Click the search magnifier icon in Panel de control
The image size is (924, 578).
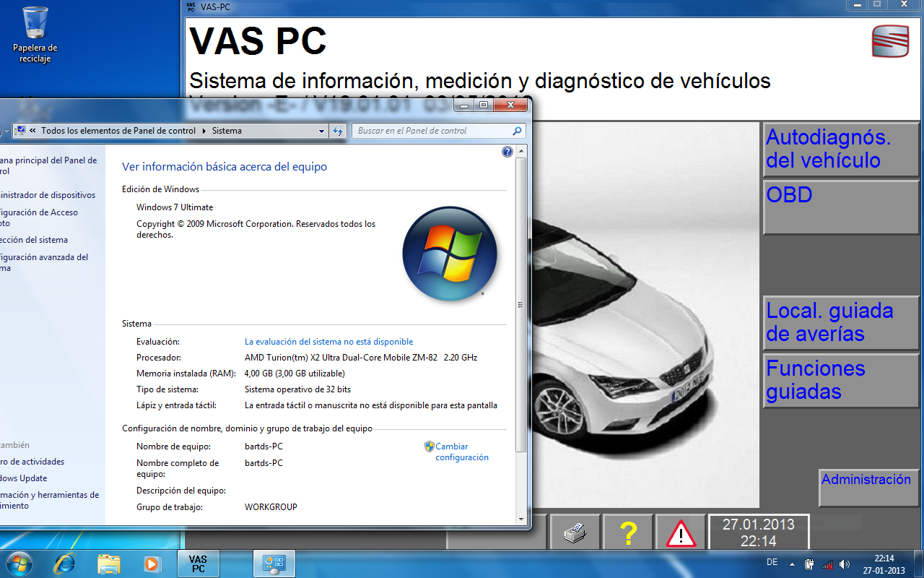point(517,131)
